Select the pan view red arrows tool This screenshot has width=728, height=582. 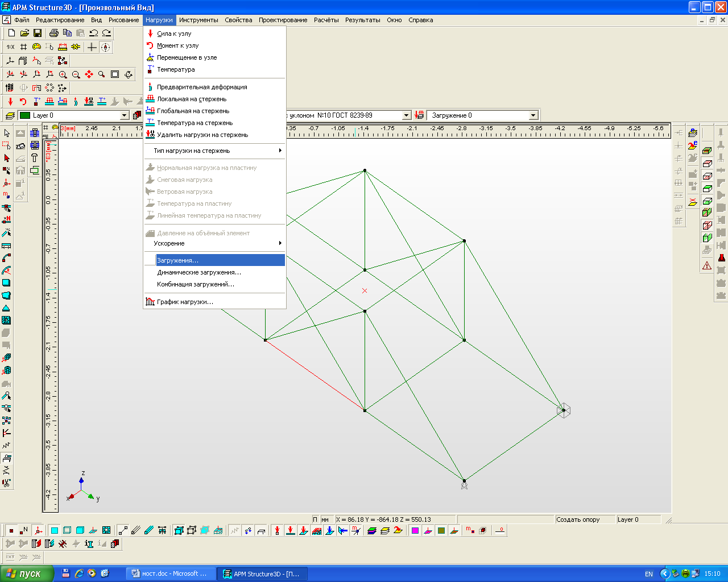click(89, 74)
